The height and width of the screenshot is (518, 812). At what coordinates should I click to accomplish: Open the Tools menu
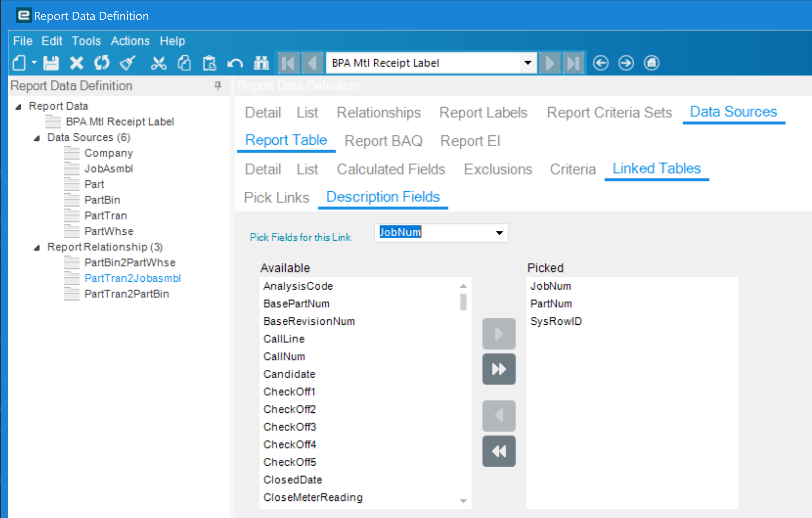point(86,41)
